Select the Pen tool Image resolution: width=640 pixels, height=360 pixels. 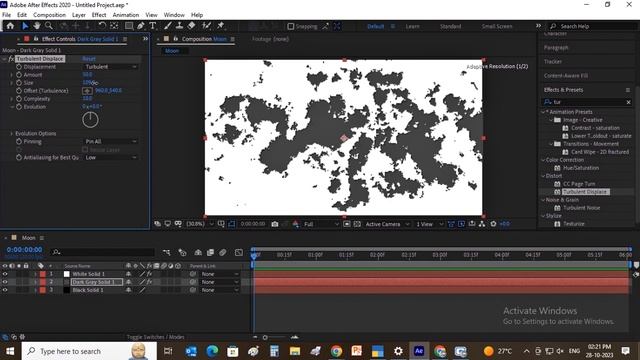pyautogui.click(x=141, y=26)
